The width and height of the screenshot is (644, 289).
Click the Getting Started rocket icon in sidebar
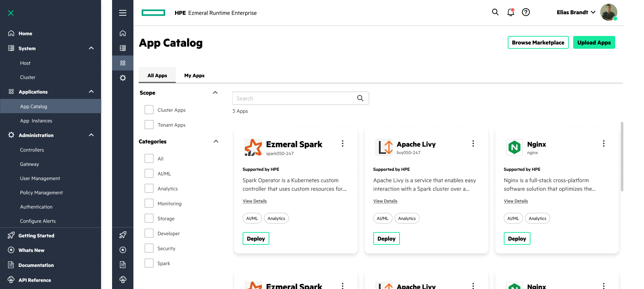(11, 235)
